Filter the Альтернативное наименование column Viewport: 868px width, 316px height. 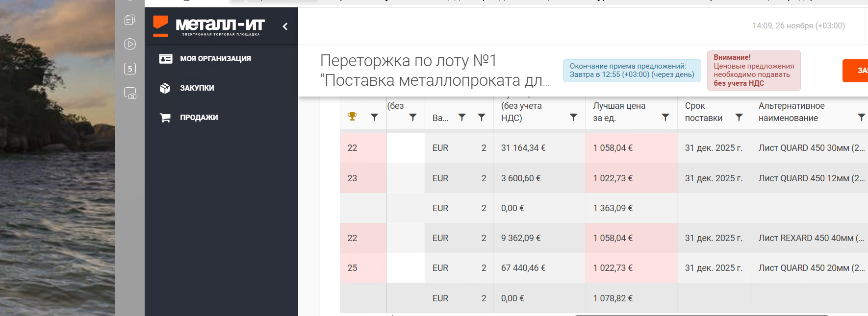pos(861,117)
